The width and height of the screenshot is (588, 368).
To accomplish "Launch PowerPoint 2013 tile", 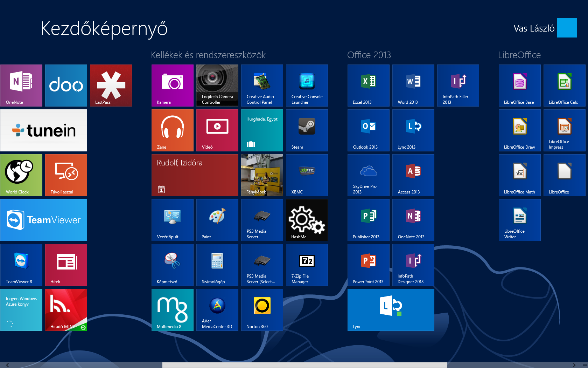I will coord(369,265).
